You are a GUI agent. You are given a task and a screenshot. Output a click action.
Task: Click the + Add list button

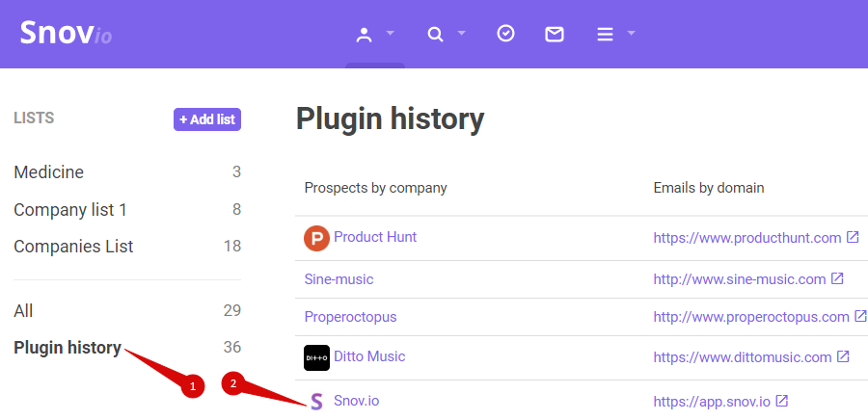pos(207,119)
